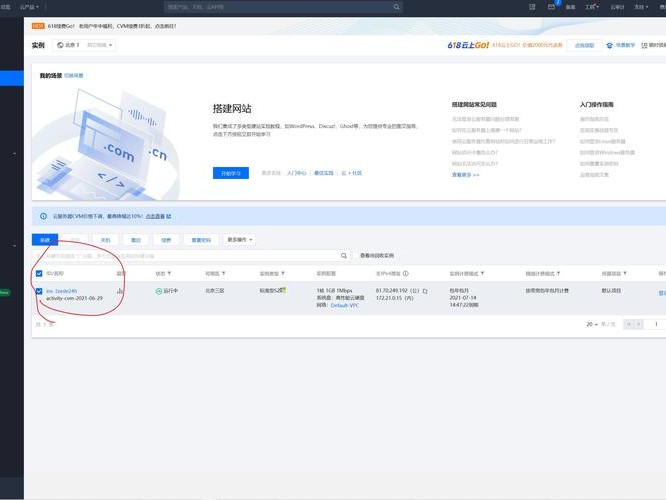Toggle the select-all checkbox in the table header
Viewport: 666px width, 500px height.
click(x=39, y=274)
